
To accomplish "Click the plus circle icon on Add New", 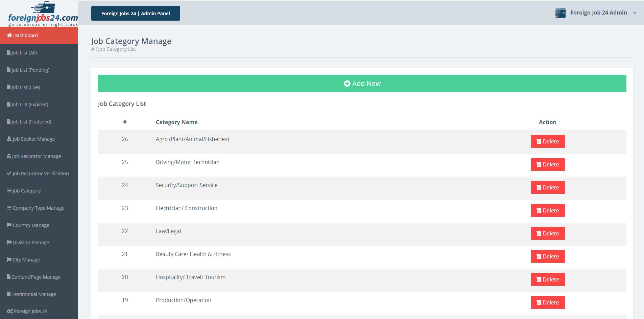I will (x=347, y=84).
